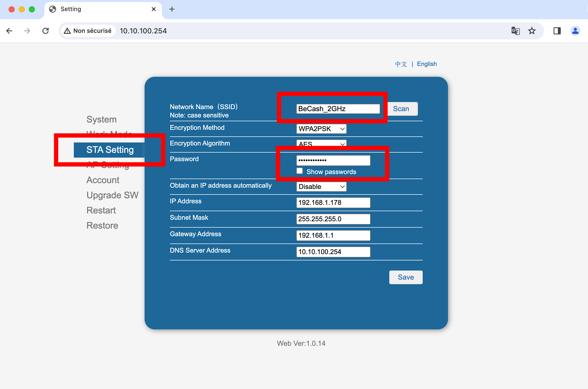Image resolution: width=588 pixels, height=389 pixels.
Task: Open the Encryption Method dropdown
Action: pyautogui.click(x=321, y=129)
